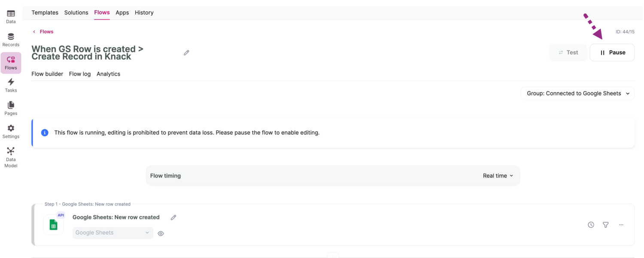This screenshot has height=258, width=644.
Task: Go back via the Flows breadcrumb link
Action: pyautogui.click(x=46, y=32)
